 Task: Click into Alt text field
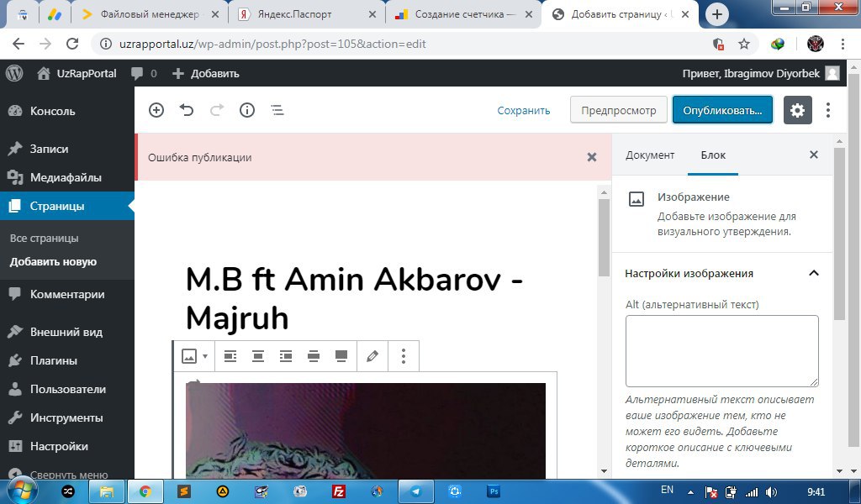(721, 351)
